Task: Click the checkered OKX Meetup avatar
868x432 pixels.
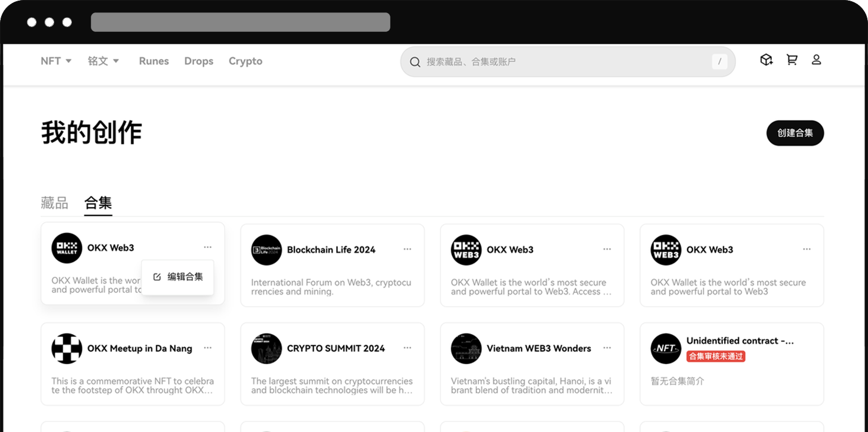Action: point(67,348)
